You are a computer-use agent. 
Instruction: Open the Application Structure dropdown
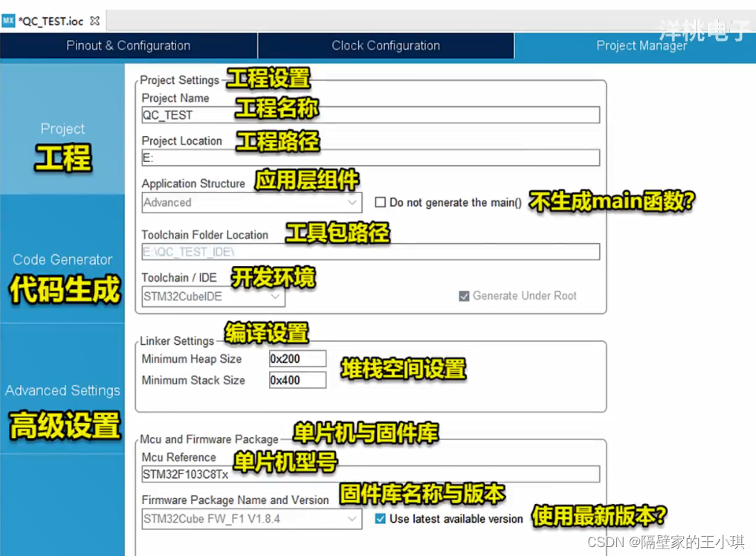pyautogui.click(x=252, y=202)
